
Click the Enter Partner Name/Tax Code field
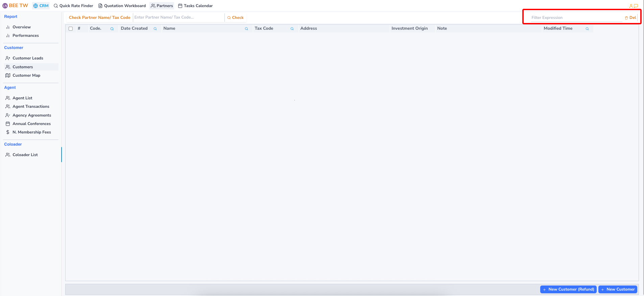178,17
